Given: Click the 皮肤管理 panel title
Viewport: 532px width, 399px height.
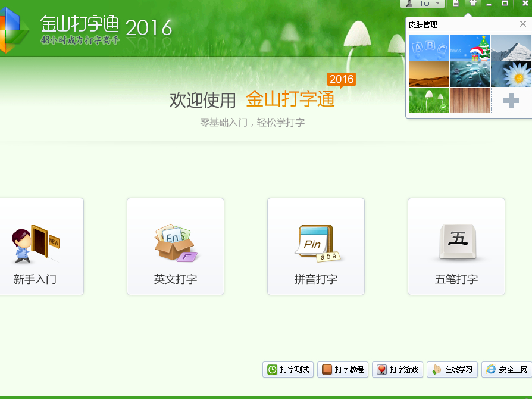Looking at the screenshot, I should pyautogui.click(x=423, y=25).
